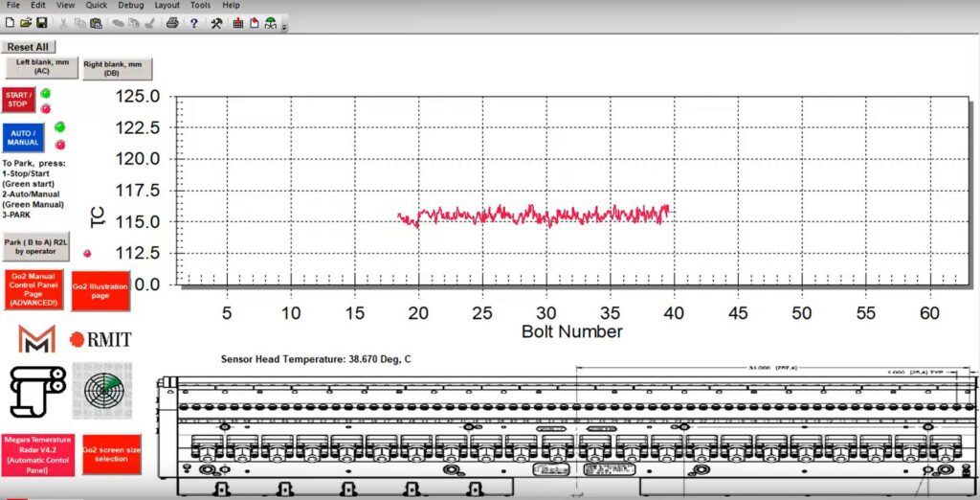Open the Tools menu

201,5
